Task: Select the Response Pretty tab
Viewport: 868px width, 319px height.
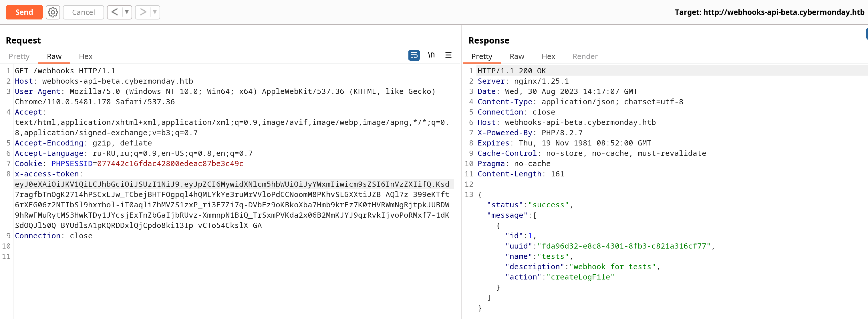Action: [482, 57]
